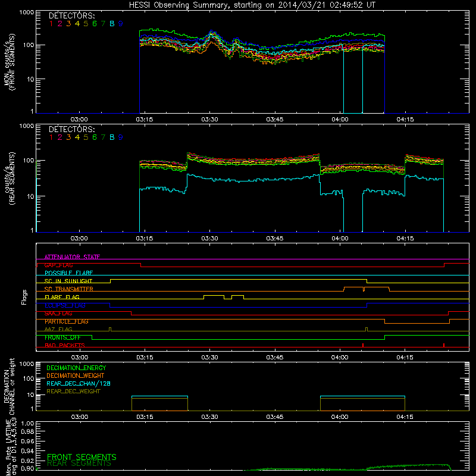Screen dimensions: 476x476
Task: Click the POSSIBLE_FLARE flag label
Action: coord(68,273)
